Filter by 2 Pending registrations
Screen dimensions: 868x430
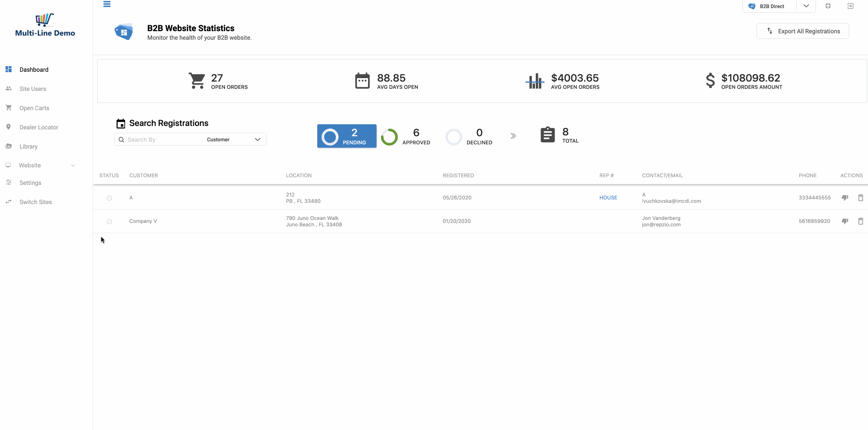tap(347, 136)
